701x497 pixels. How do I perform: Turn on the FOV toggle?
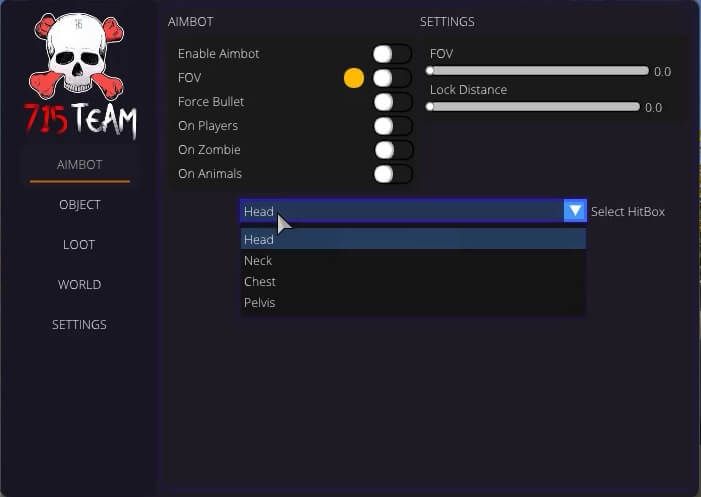pyautogui.click(x=392, y=78)
